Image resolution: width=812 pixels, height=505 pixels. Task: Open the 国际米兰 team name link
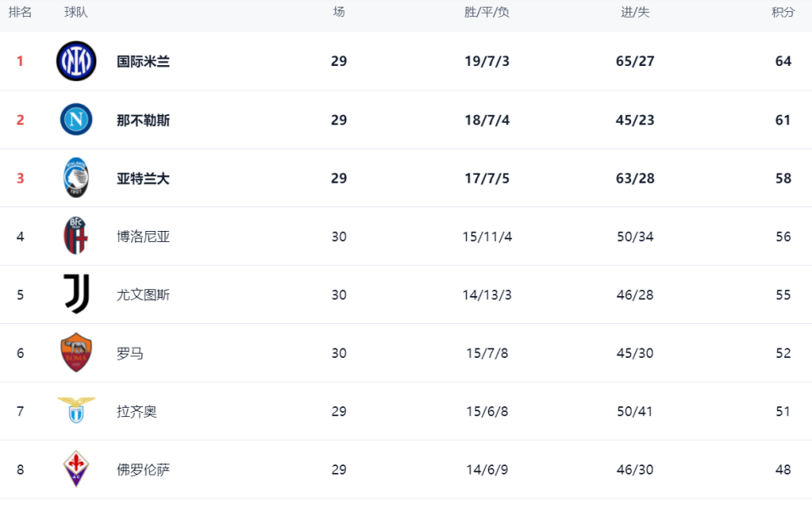(143, 62)
